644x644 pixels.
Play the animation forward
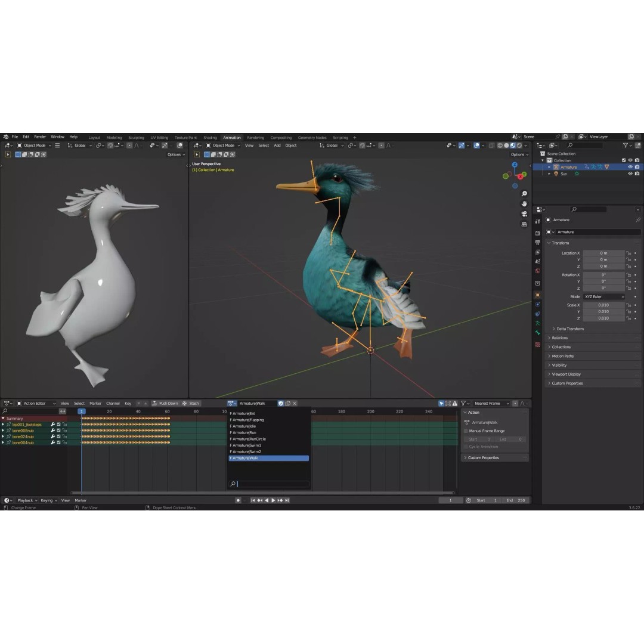pyautogui.click(x=273, y=500)
